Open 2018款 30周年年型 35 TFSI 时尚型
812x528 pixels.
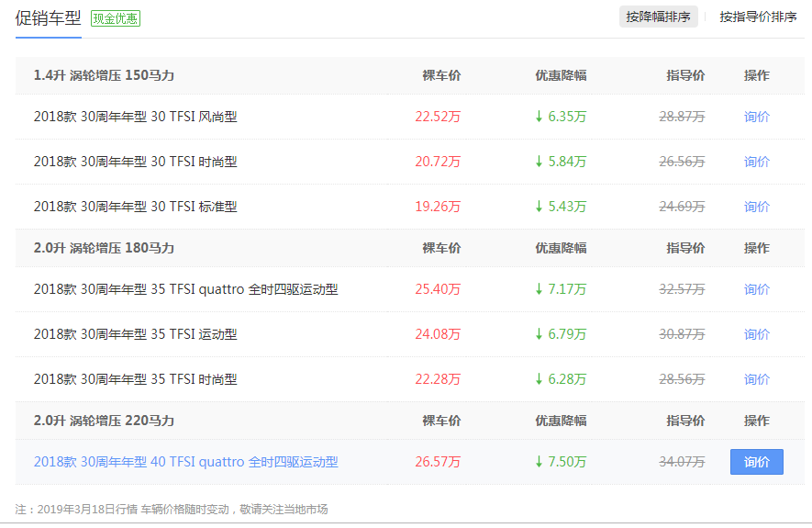(135, 379)
